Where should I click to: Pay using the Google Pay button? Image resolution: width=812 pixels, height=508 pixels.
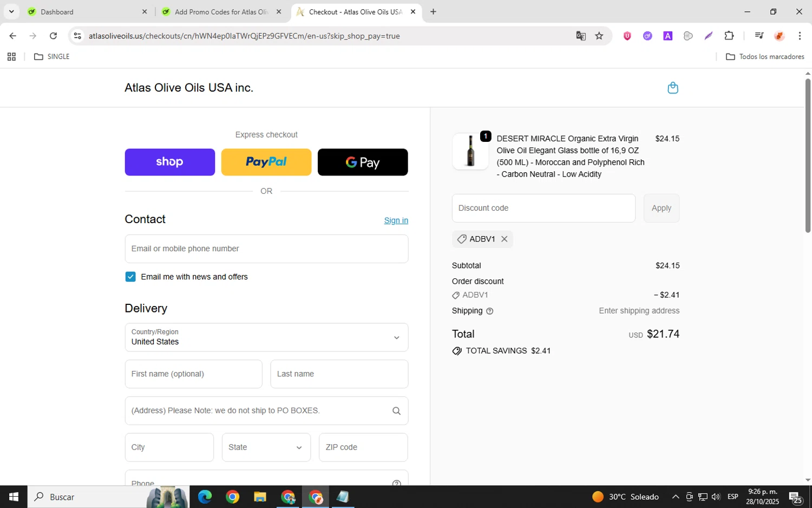[x=363, y=162]
